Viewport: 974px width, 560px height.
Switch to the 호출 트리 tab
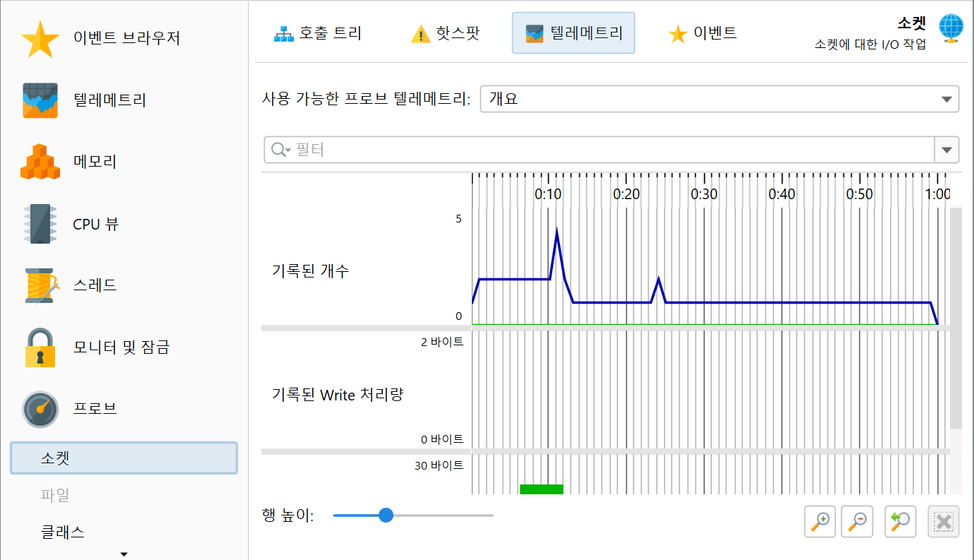point(318,32)
